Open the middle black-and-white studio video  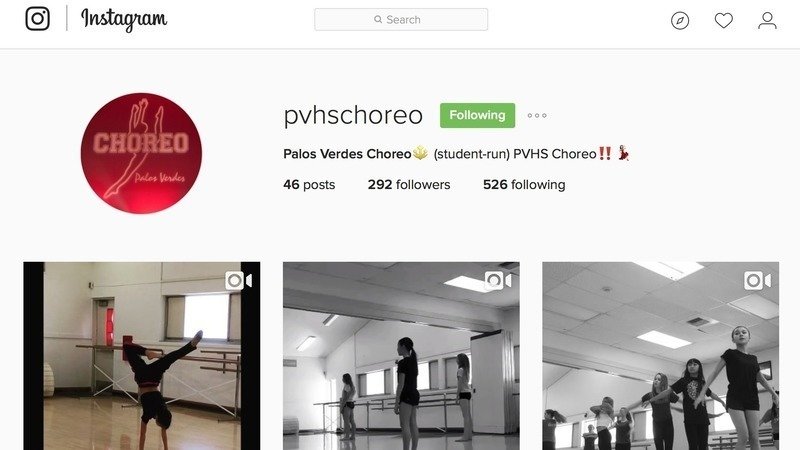click(402, 356)
